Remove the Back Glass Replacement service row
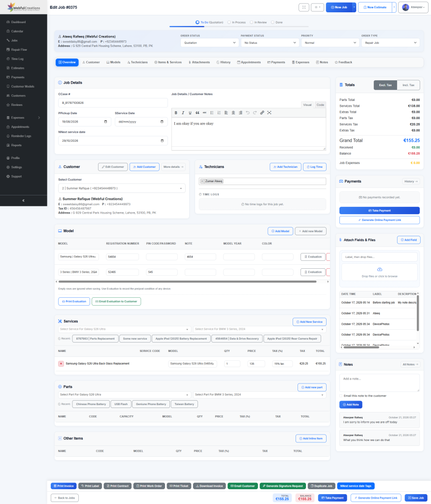 61,364
